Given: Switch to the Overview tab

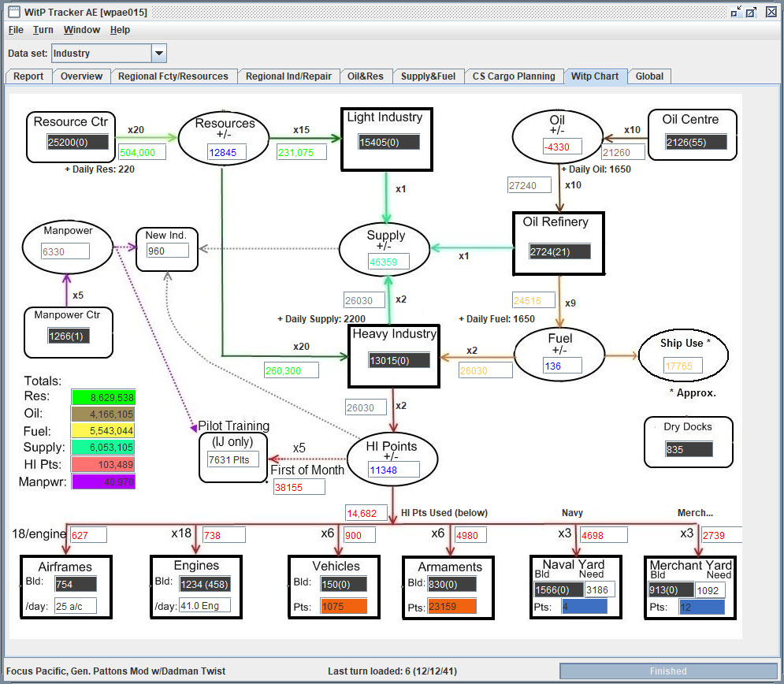Looking at the screenshot, I should click(x=81, y=76).
